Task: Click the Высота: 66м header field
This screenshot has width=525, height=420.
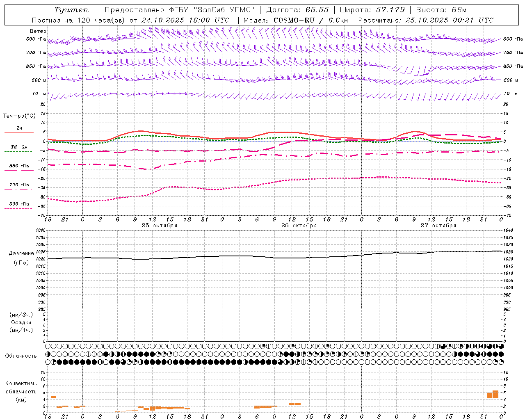Action: [x=441, y=10]
